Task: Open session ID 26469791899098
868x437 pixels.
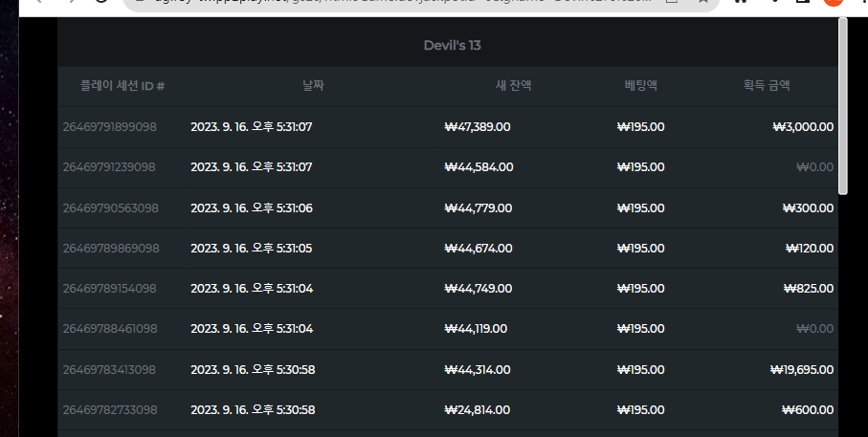Action: [x=110, y=126]
